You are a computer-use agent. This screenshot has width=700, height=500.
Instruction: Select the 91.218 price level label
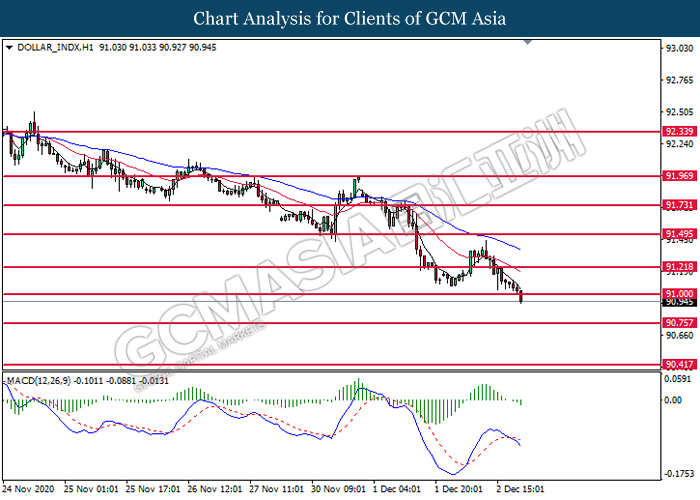tap(679, 267)
